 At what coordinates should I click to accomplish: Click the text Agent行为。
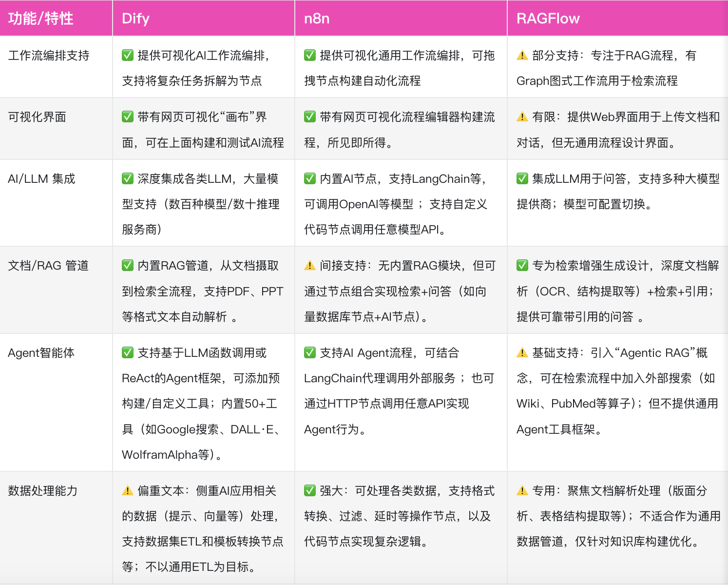[335, 429]
